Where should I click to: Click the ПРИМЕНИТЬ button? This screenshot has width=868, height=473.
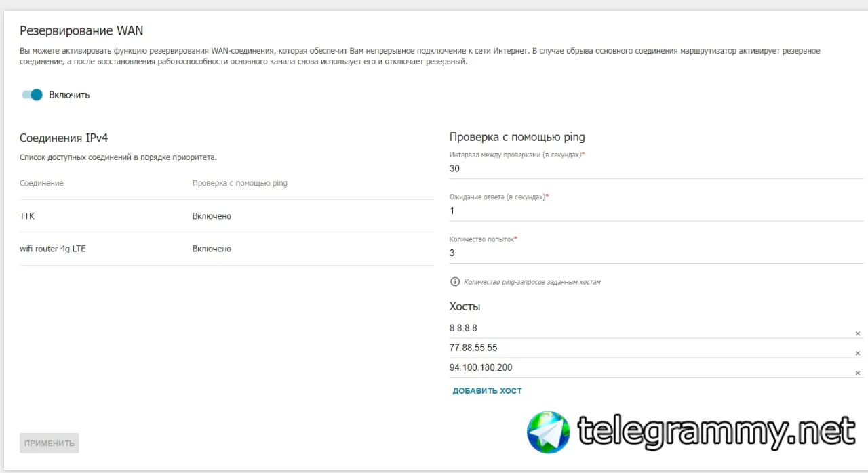click(x=50, y=443)
